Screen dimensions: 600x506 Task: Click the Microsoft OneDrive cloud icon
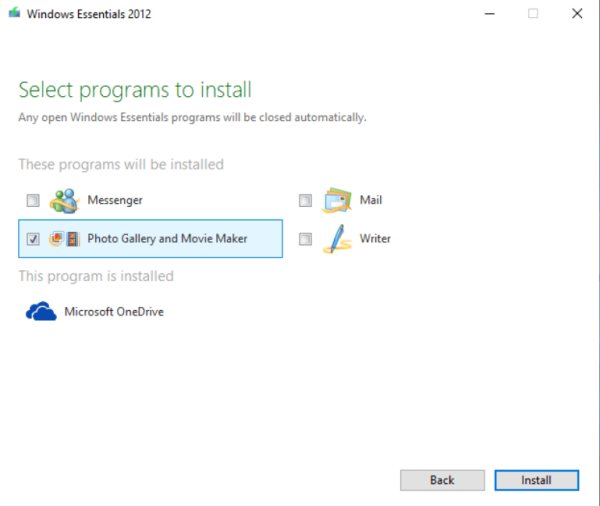coord(41,312)
